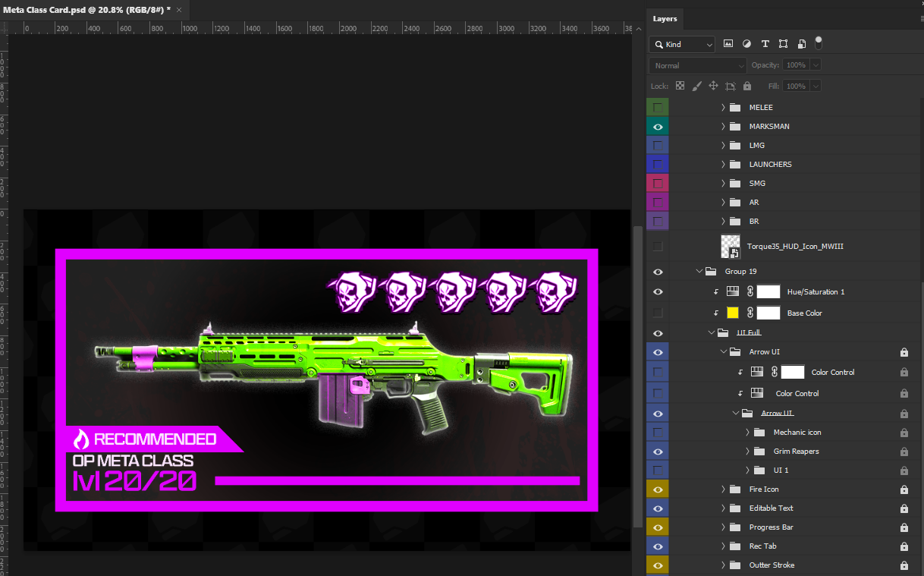The image size is (924, 576).
Task: Lock artboard nesting icon
Action: 731,86
